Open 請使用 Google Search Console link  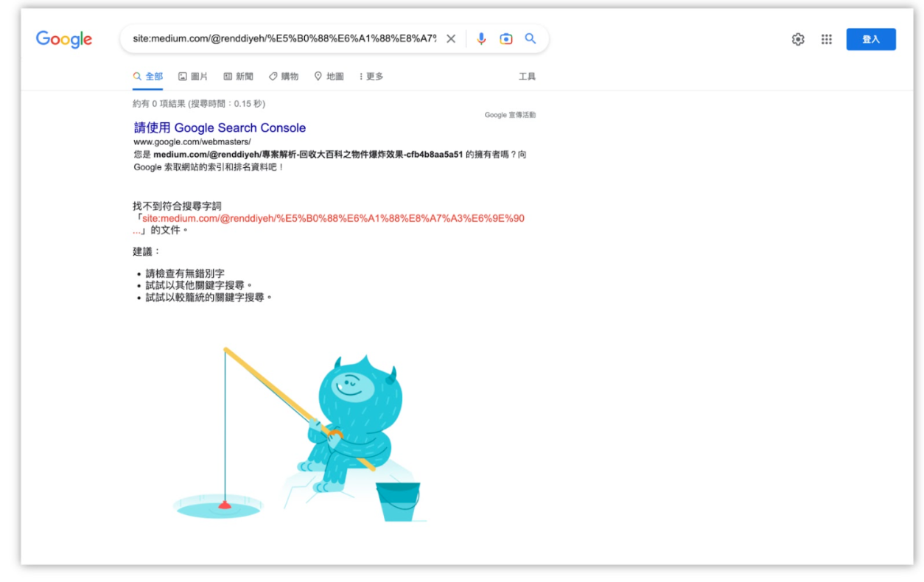pos(220,128)
